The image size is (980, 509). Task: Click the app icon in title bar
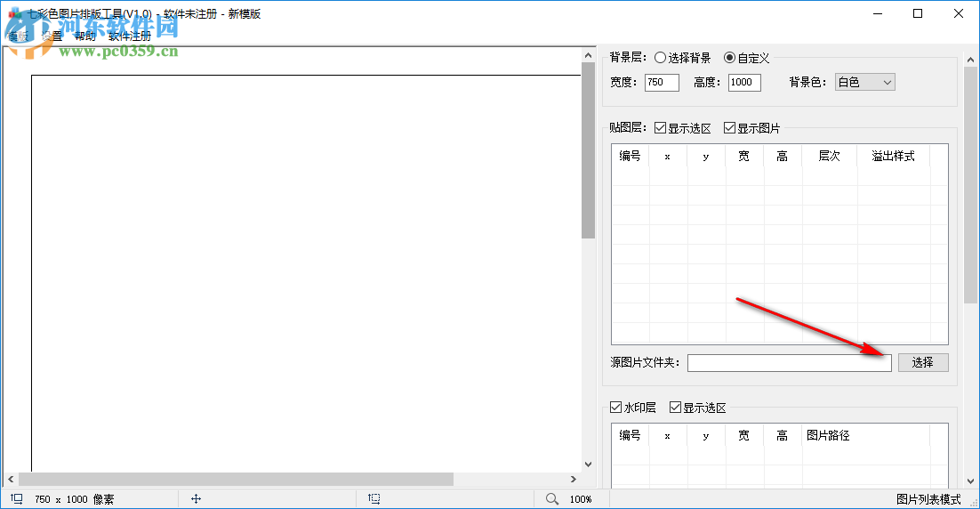point(15,13)
